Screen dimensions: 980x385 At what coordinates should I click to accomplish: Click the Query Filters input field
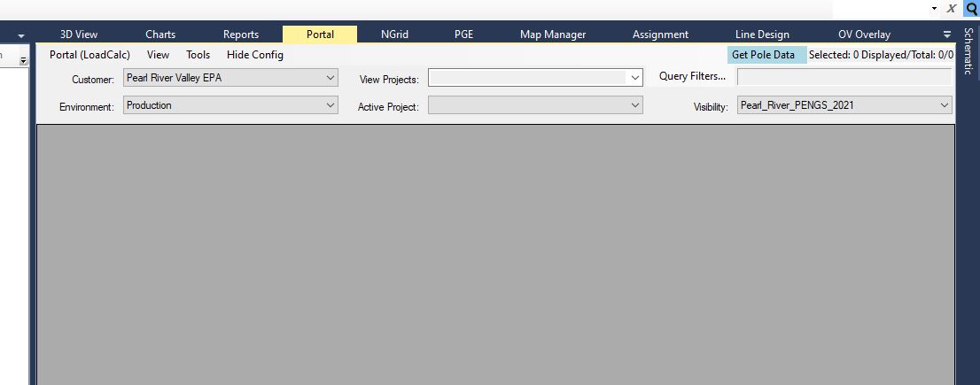(x=844, y=77)
